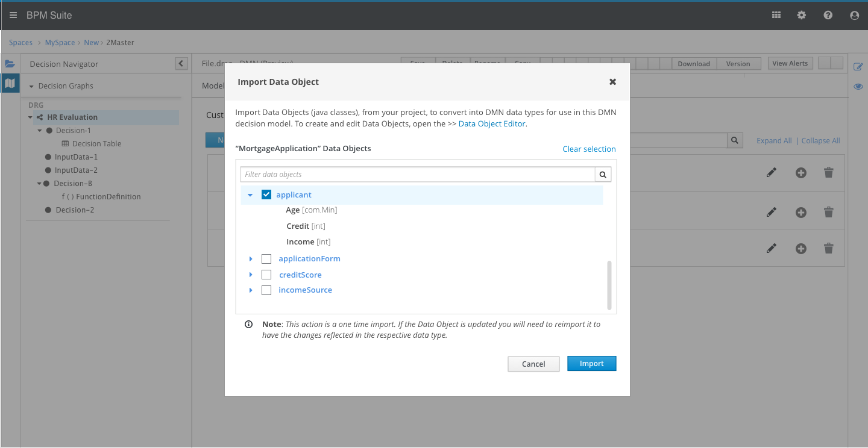Open the Data Object Editor link
This screenshot has height=448, width=868.
tap(492, 124)
